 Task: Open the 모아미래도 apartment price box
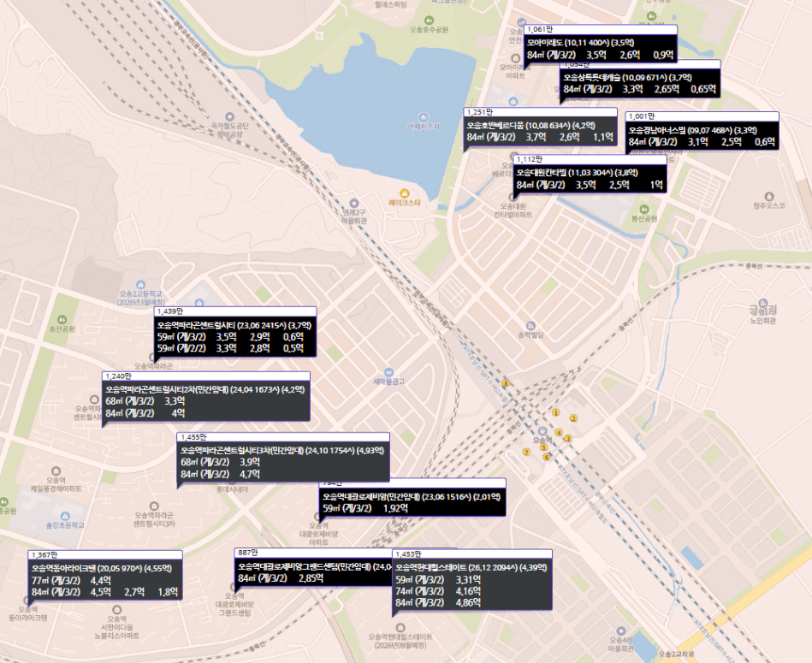(600, 44)
